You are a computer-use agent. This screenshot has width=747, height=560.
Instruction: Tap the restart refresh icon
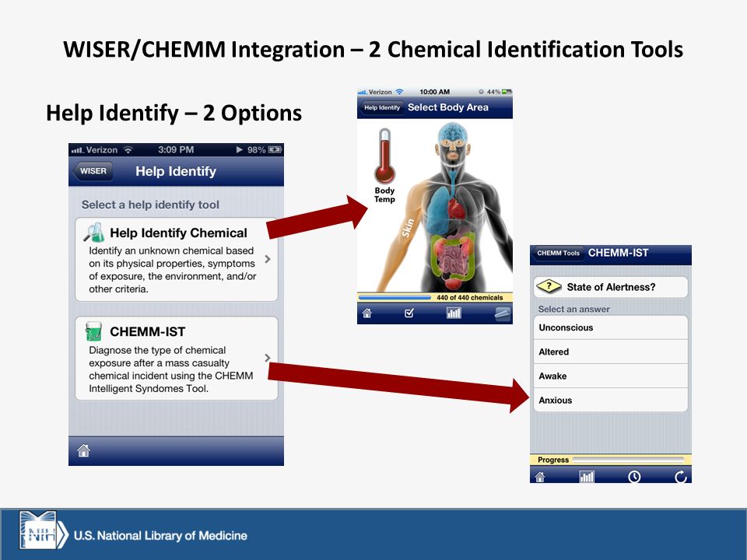coord(681,477)
